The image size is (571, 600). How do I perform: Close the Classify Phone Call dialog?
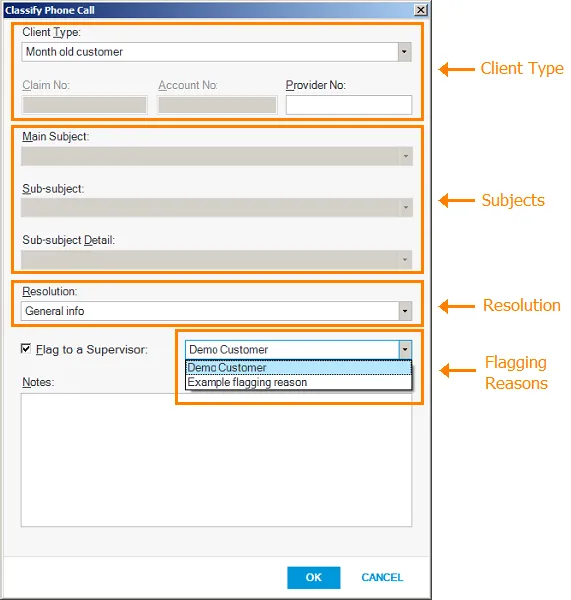pos(421,10)
